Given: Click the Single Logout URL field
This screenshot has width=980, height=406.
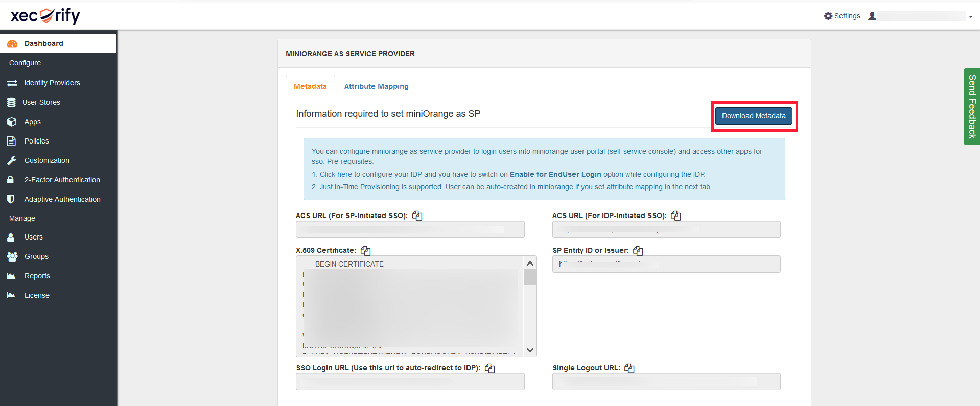Looking at the screenshot, I should pos(666,381).
